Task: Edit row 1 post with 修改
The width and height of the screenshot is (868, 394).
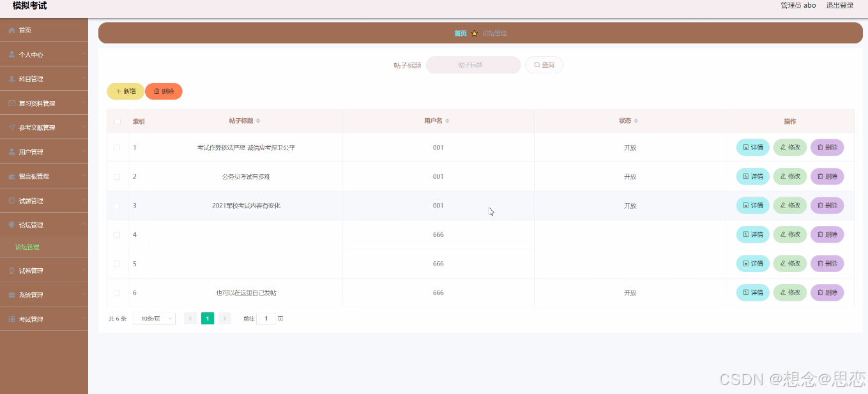Action: [790, 148]
